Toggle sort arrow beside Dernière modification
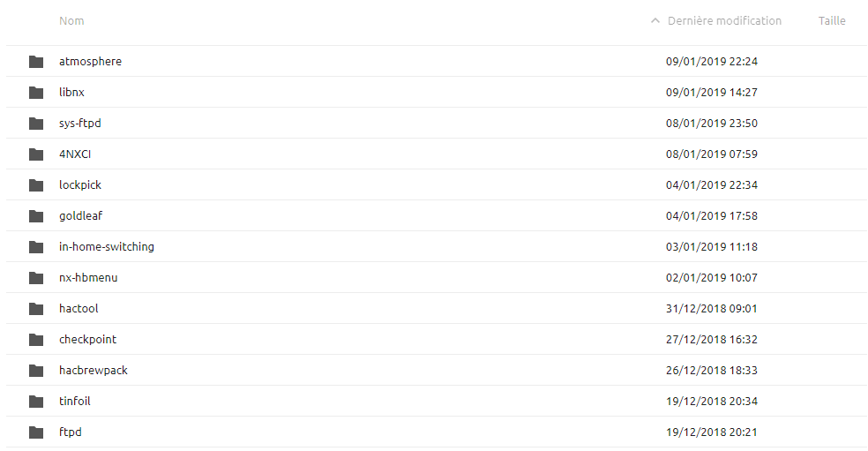Viewport: 868px width, 451px height. [x=655, y=21]
